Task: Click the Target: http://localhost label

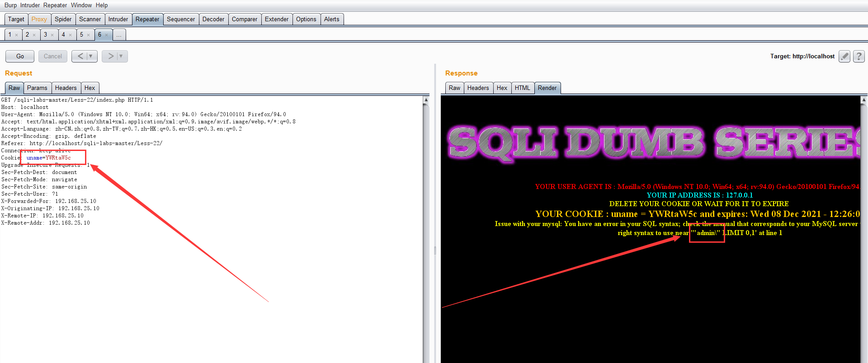Action: point(802,57)
